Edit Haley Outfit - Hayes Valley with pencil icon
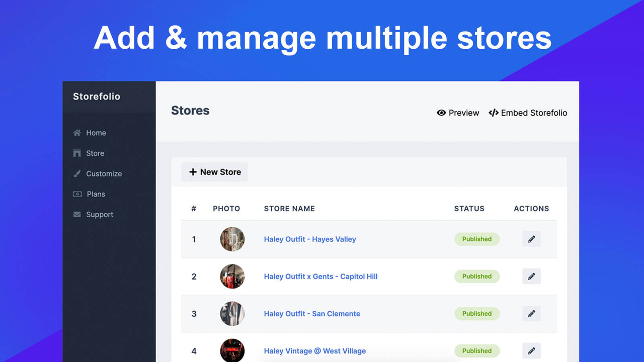 [x=531, y=239]
